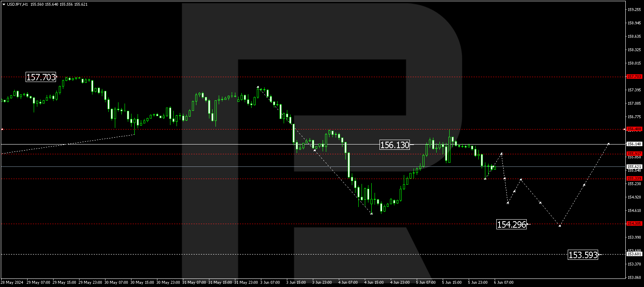644x287 pixels.
Task: Click the 6 Jun 07:00 time axis label
Action: point(504,283)
